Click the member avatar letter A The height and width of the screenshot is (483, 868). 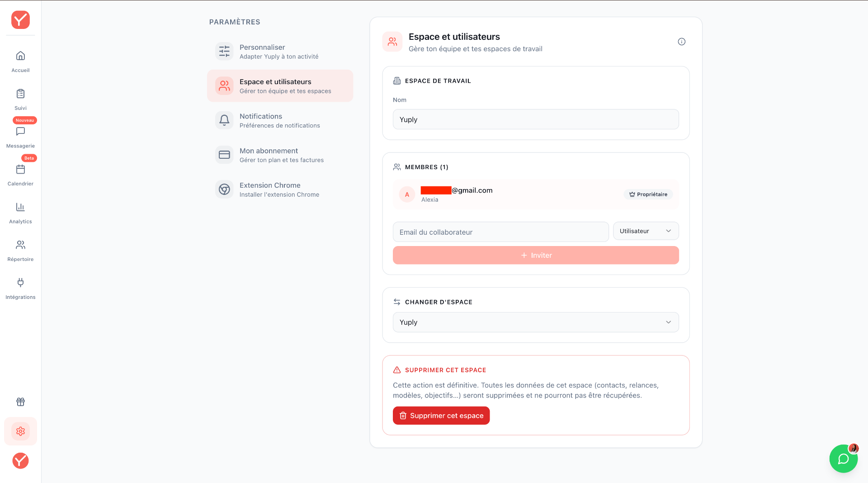tap(407, 194)
